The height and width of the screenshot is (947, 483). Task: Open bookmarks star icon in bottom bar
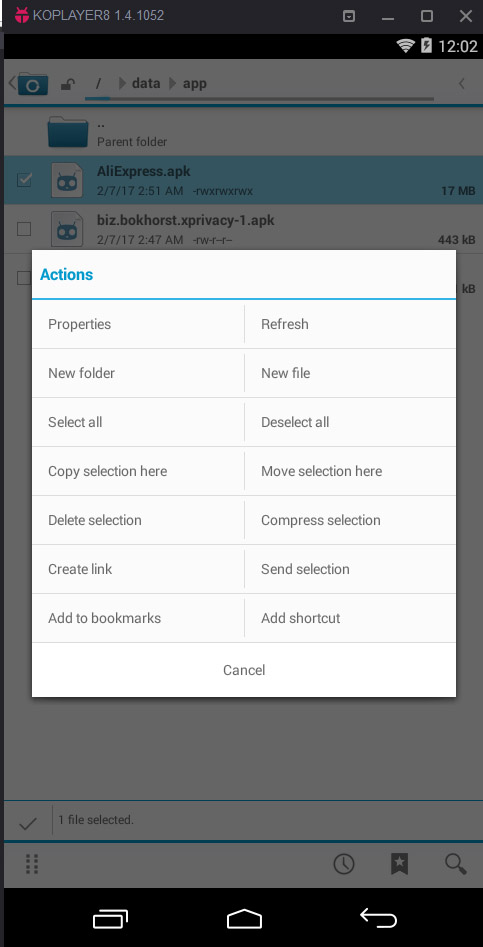(x=399, y=864)
